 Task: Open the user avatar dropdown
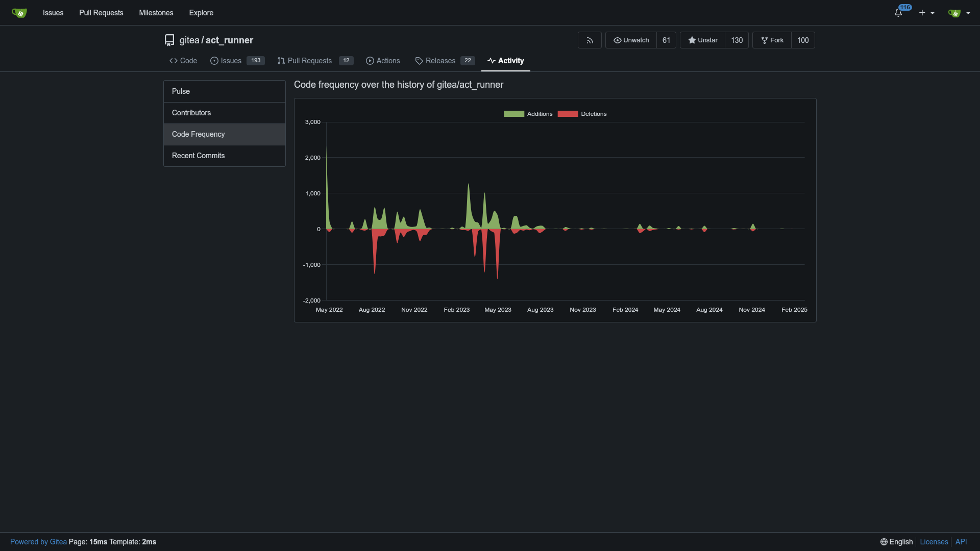pos(959,13)
